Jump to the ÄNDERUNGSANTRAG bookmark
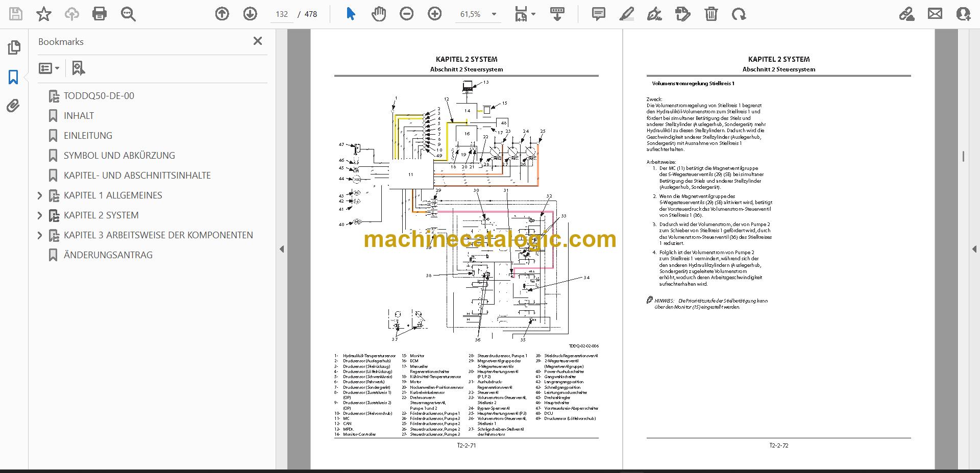This screenshot has height=473, width=980. click(x=108, y=255)
